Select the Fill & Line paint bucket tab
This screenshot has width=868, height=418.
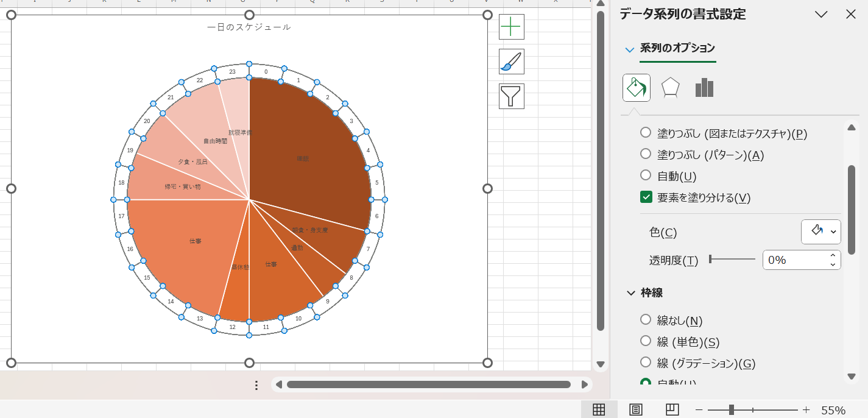[x=636, y=88]
